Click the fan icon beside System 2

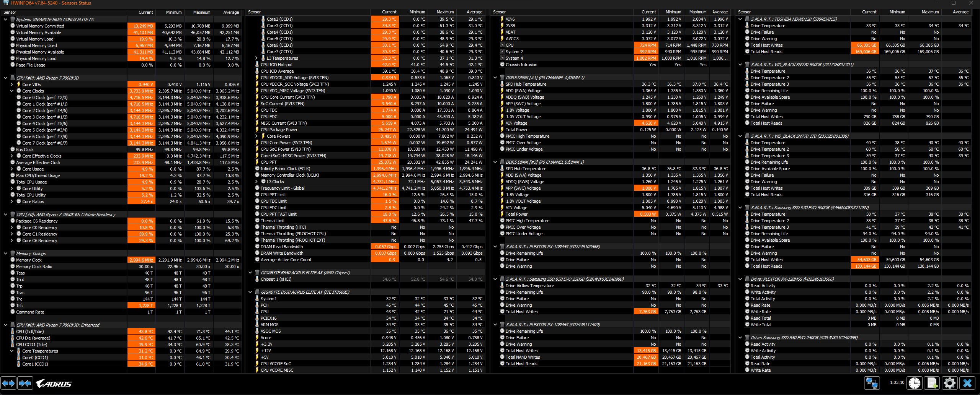[502, 52]
